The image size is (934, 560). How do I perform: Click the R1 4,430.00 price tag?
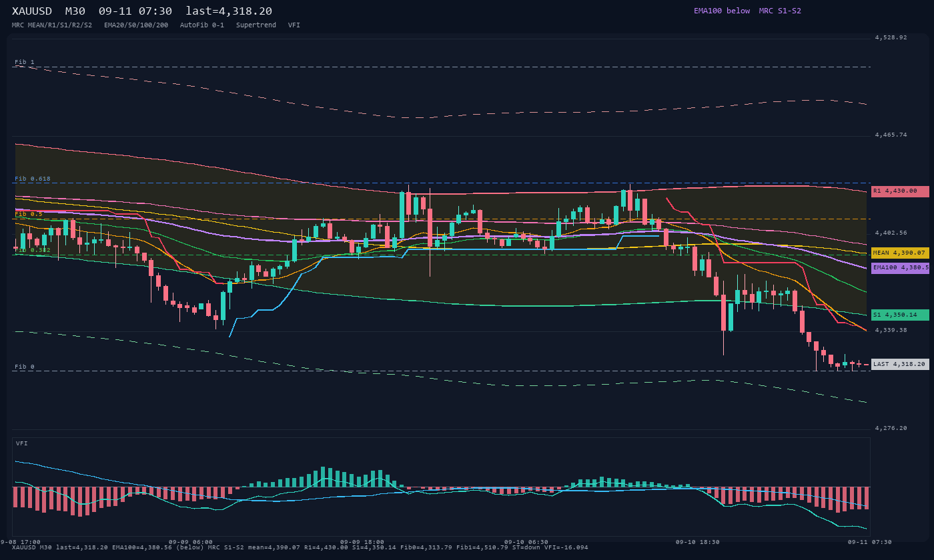click(x=900, y=191)
